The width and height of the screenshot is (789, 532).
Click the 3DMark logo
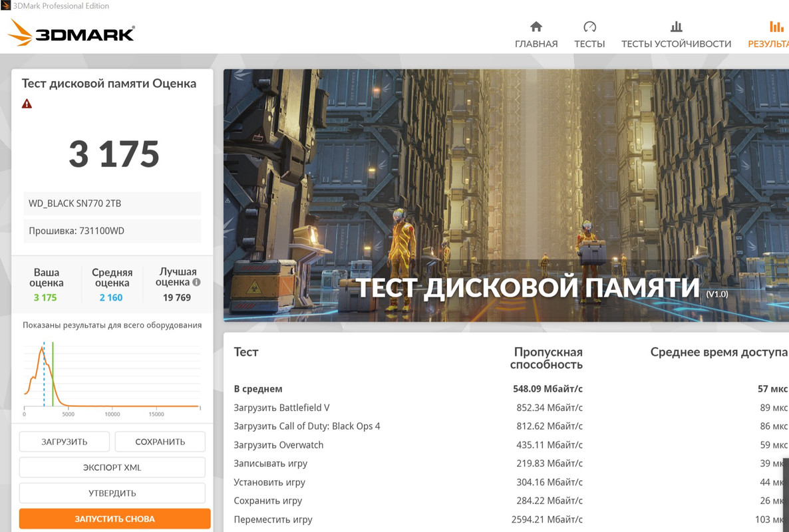tap(71, 33)
